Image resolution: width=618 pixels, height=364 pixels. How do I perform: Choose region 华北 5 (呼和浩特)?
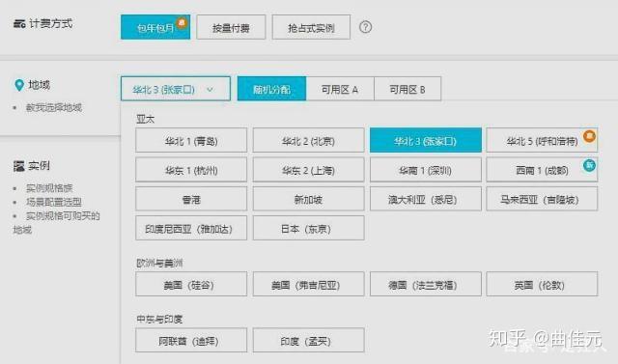tap(542, 140)
